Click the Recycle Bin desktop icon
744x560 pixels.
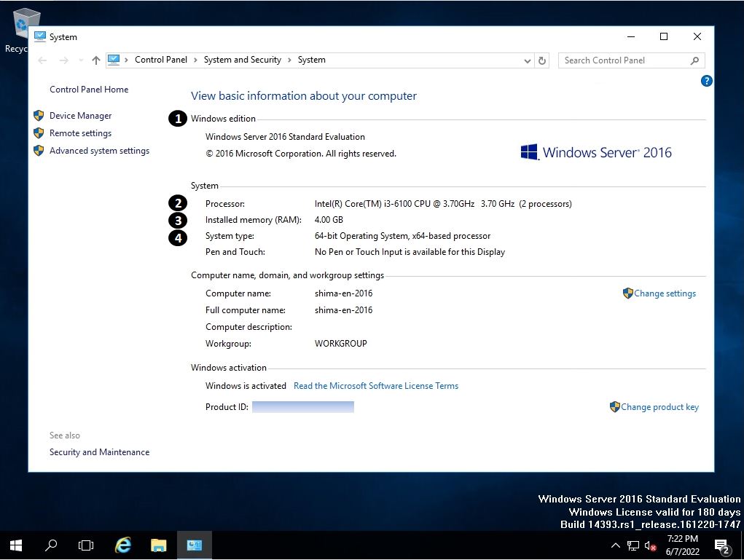(21, 31)
